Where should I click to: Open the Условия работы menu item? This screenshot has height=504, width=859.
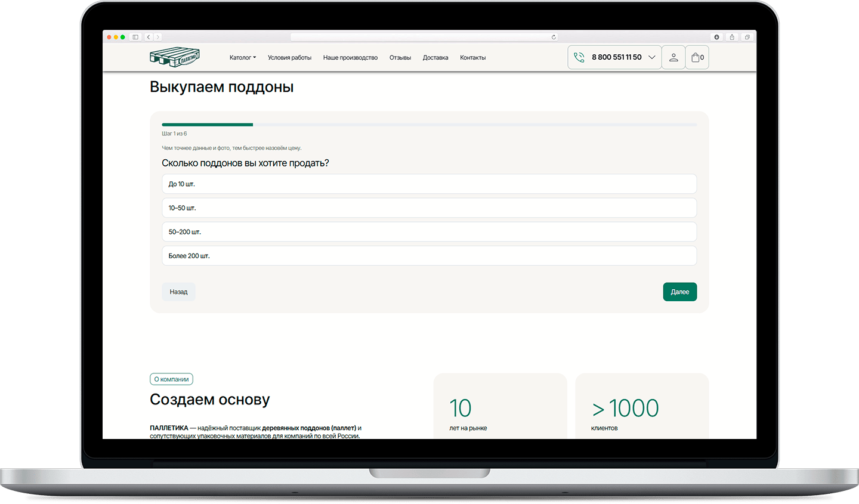(x=289, y=58)
